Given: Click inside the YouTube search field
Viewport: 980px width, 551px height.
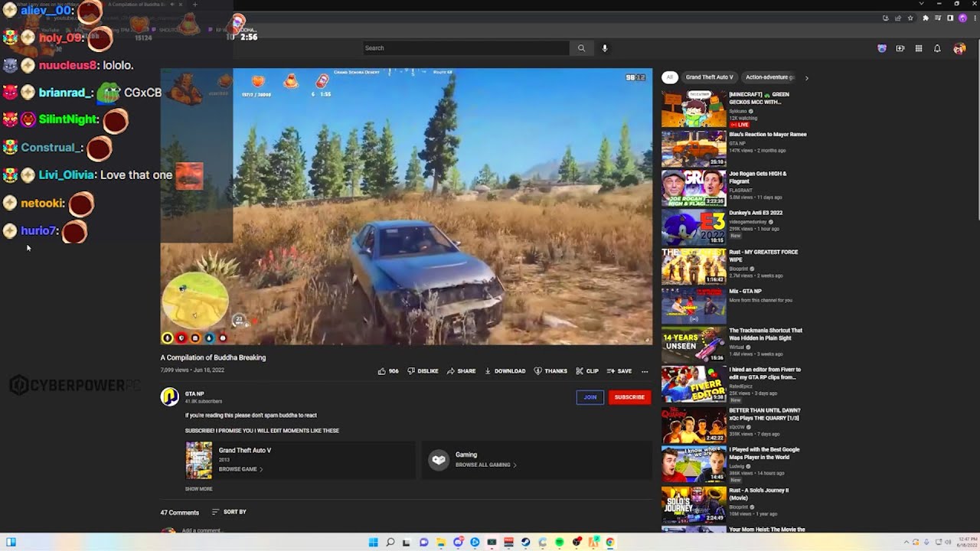Looking at the screenshot, I should click(465, 48).
